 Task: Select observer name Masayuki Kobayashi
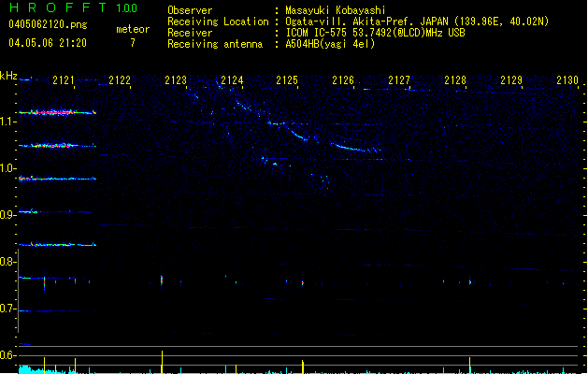pyautogui.click(x=336, y=10)
